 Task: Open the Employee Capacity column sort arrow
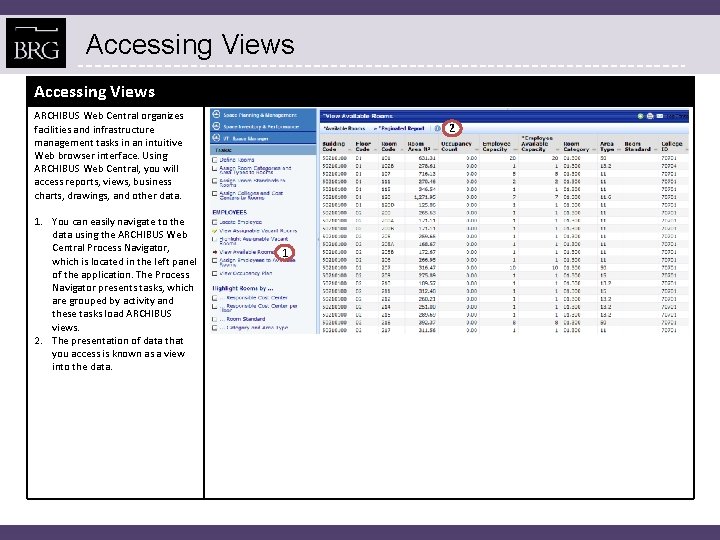tap(515, 150)
